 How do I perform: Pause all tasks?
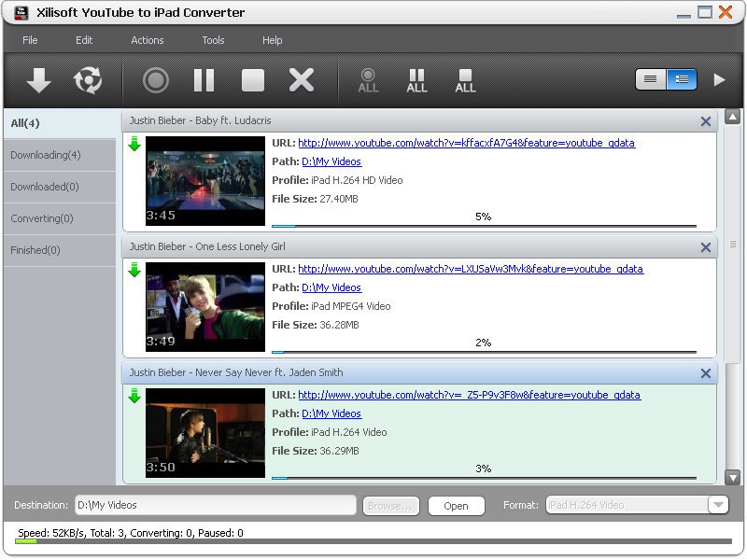(x=416, y=80)
